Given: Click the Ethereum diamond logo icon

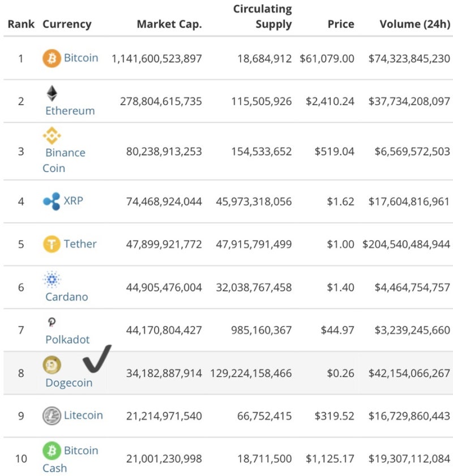Looking at the screenshot, I should click(52, 93).
